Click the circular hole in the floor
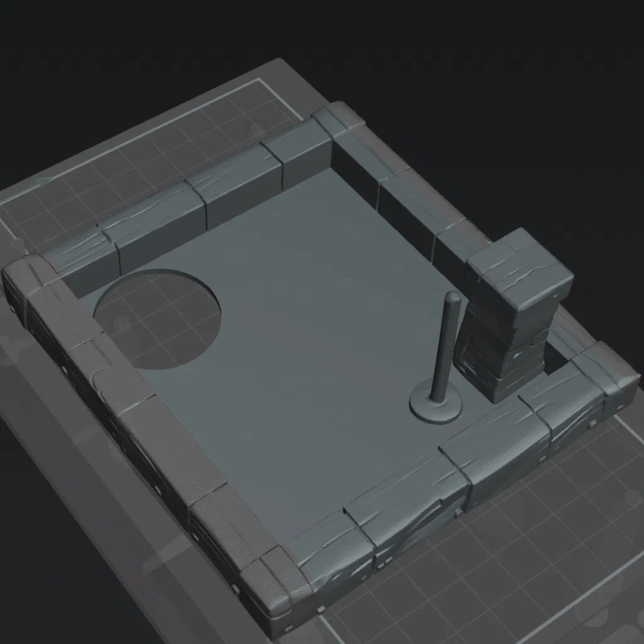The height and width of the screenshot is (644, 644). click(x=157, y=319)
